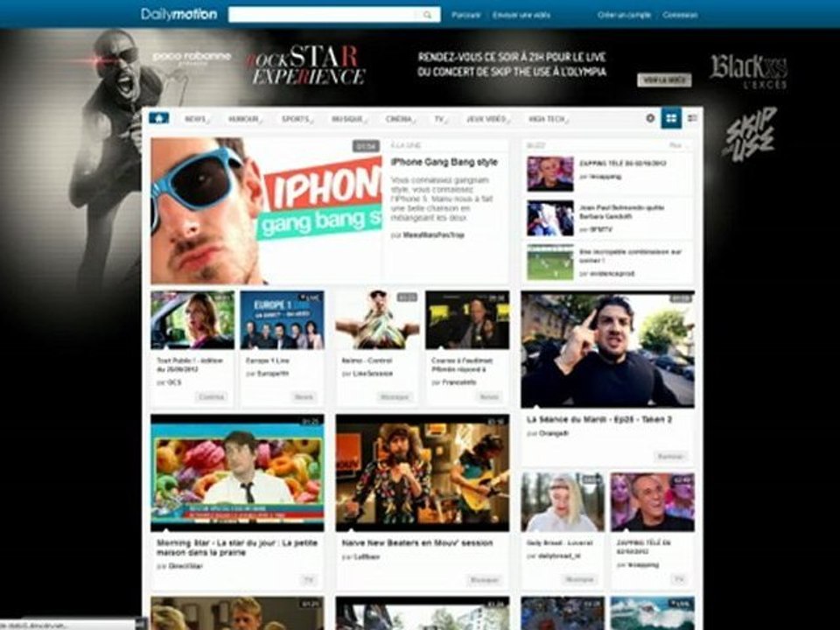Focus the search input field
Screen dimensions: 840x630
point(323,15)
